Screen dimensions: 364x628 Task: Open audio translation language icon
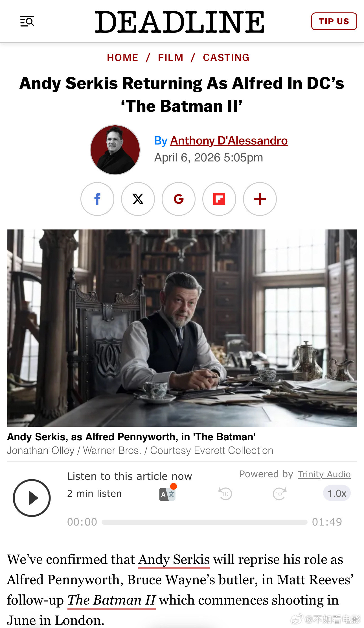click(168, 494)
